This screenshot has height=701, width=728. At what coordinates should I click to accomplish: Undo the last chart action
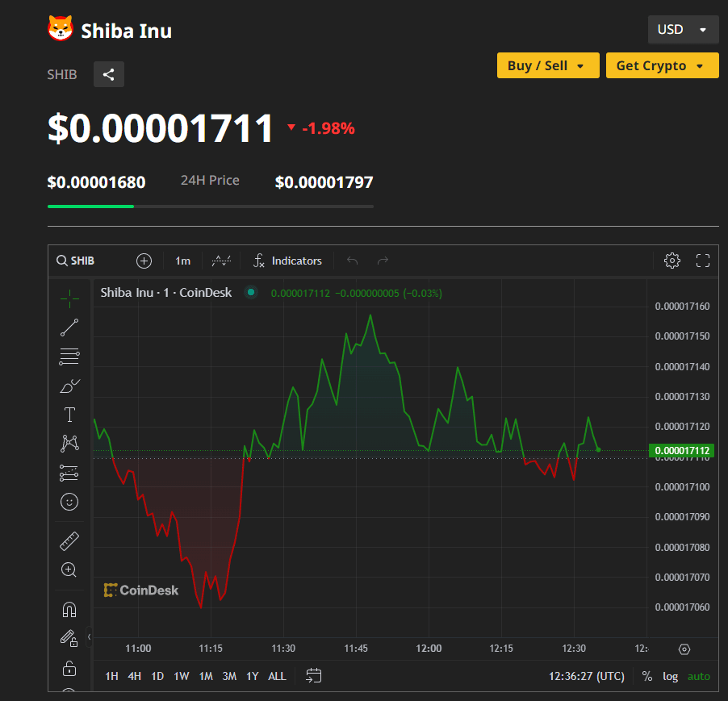tap(353, 261)
